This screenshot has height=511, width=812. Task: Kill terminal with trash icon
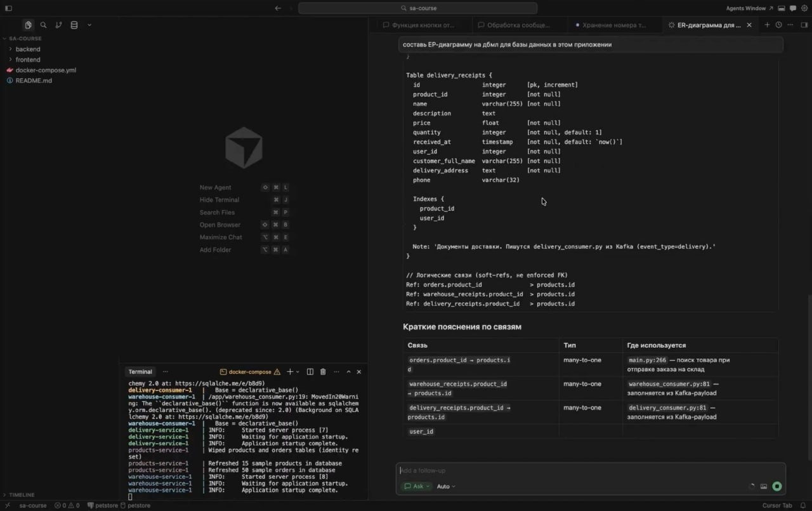[323, 372]
